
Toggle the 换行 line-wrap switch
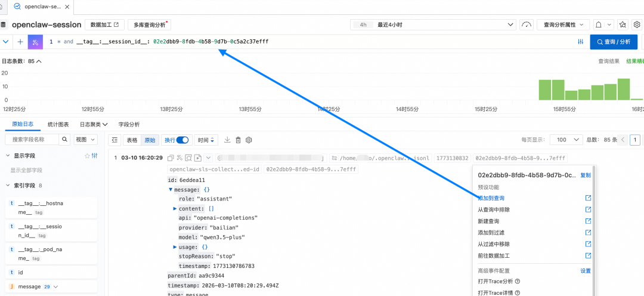(x=182, y=140)
